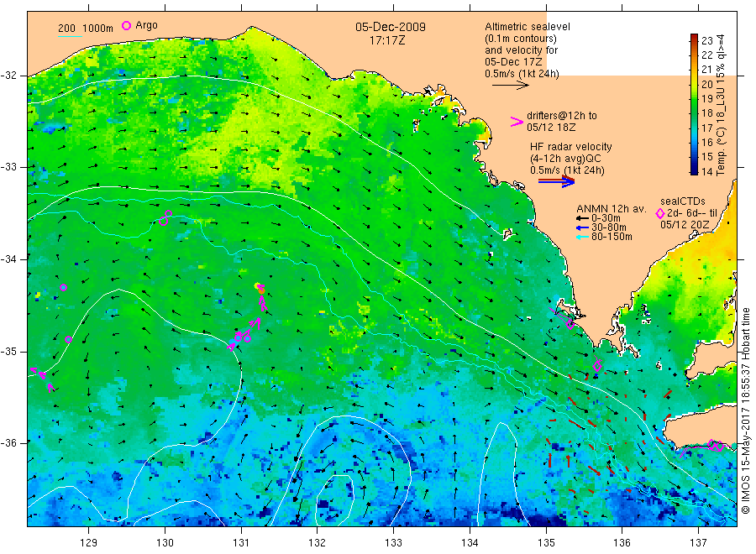Screen dimensions: 756x554
Task: Click the magenta sealCTDs diamond legend symbol
Action: click(660, 213)
